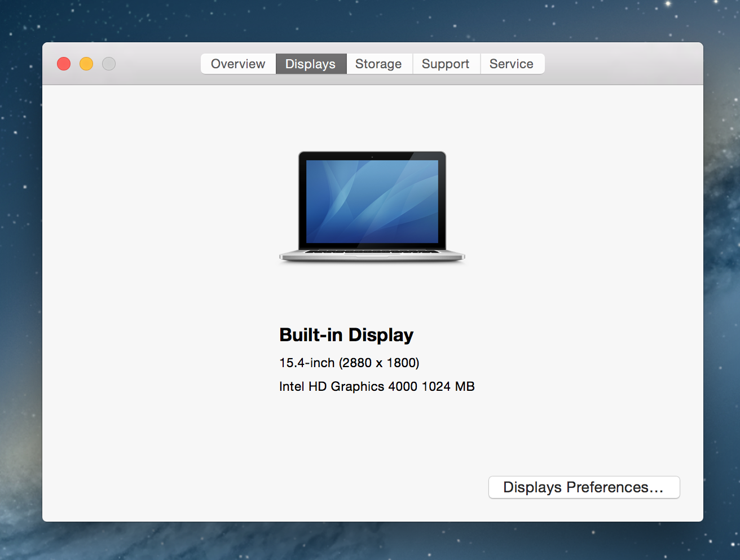Click the starry desktop wallpaper above the window

tap(370, 20)
